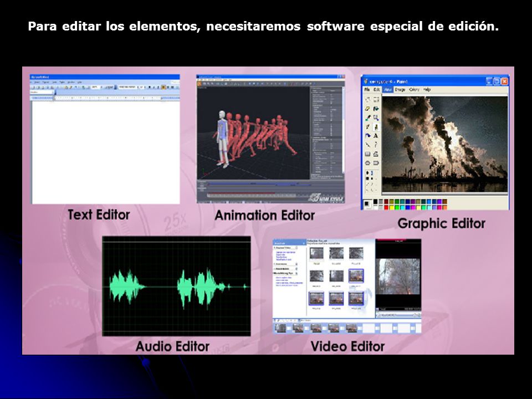Pick the magenta swatch in Paint palette
532x399 pixels.
tap(413, 208)
